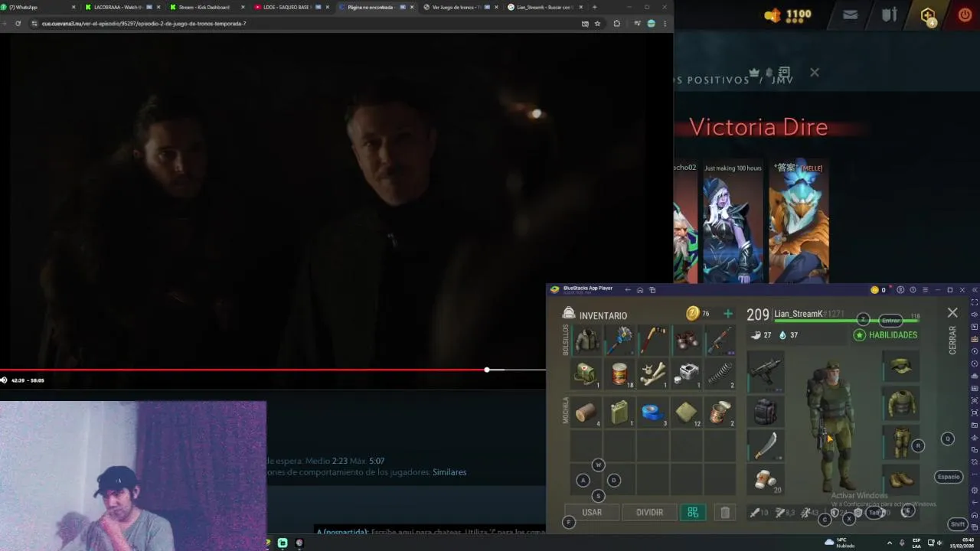Add coins with the green plus icon
The width and height of the screenshot is (980, 551).
[728, 314]
